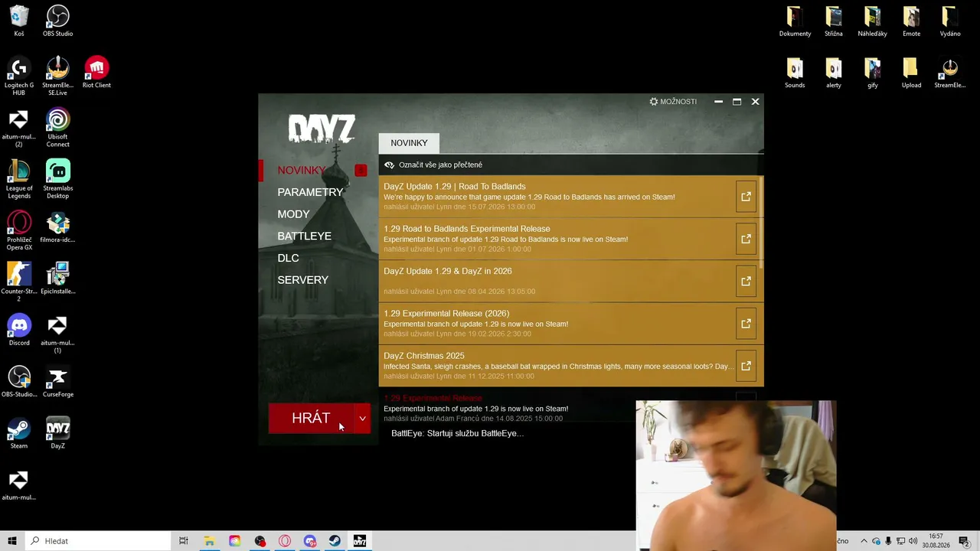Select the CurseForge desktop icon
This screenshot has height=551, width=980.
click(57, 382)
